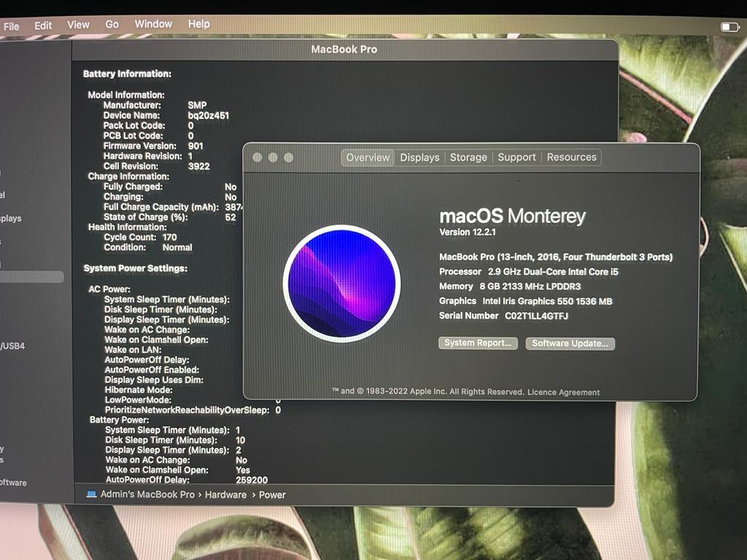The image size is (747, 560).
Task: Click the Battery Power label
Action: (x=119, y=420)
